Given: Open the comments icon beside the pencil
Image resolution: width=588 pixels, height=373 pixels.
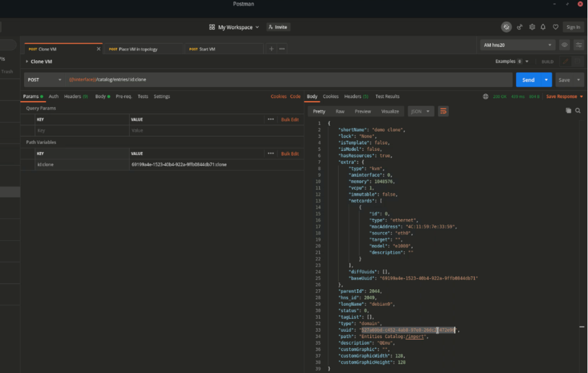Looking at the screenshot, I should (x=578, y=61).
